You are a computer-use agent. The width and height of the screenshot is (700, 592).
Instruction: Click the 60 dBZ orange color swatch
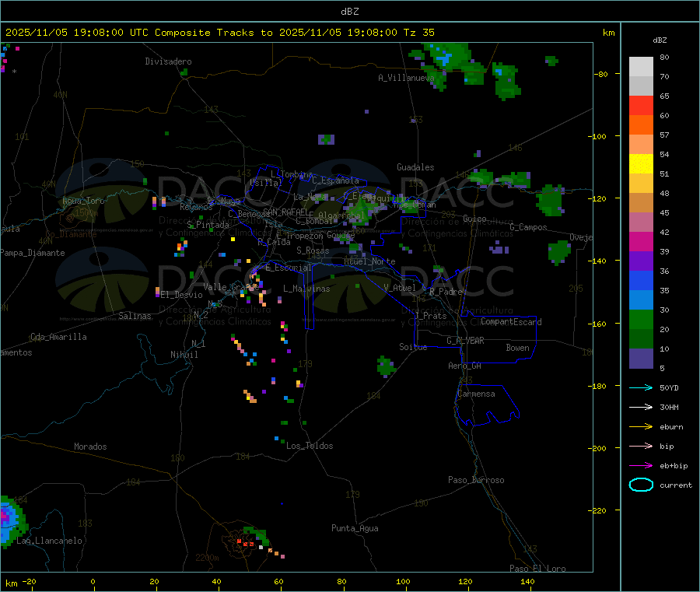point(641,125)
